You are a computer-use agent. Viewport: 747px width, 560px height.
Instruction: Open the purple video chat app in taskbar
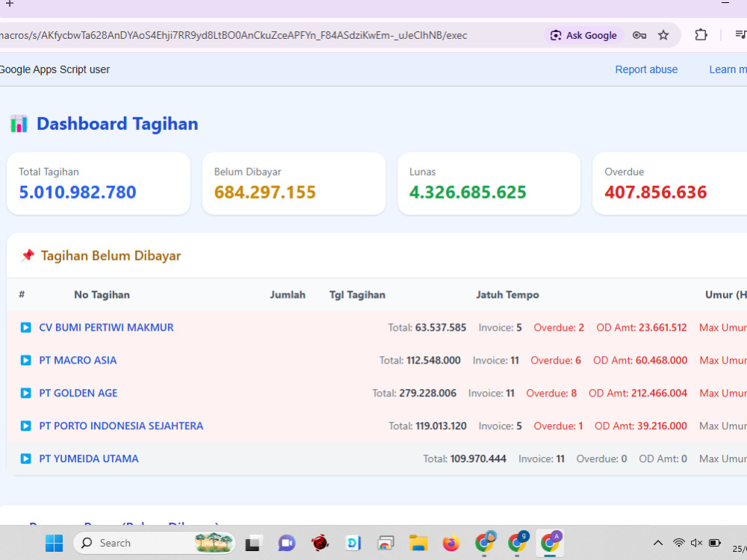(x=287, y=543)
